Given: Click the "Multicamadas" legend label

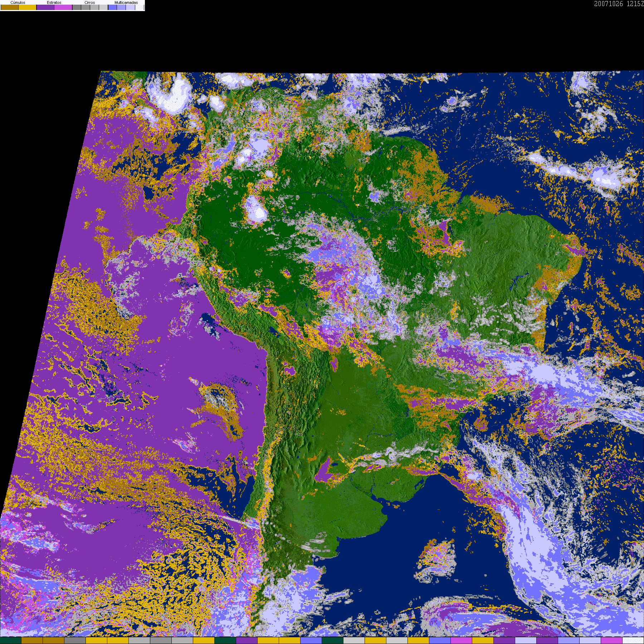Looking at the screenshot, I should [x=126, y=3].
